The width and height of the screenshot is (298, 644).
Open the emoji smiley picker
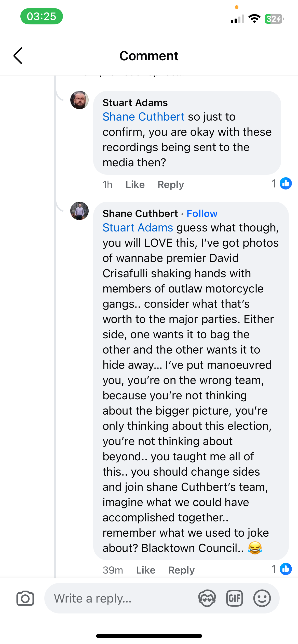click(x=262, y=598)
